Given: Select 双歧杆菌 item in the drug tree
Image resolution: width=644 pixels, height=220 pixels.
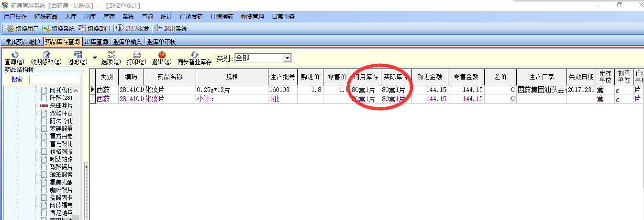Looking at the screenshot, I should (x=61, y=113).
